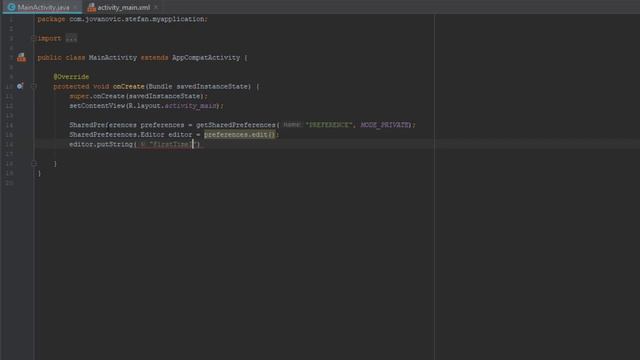Click the 'import' keyword
Image resolution: width=640 pixels, height=360 pixels.
49,38
